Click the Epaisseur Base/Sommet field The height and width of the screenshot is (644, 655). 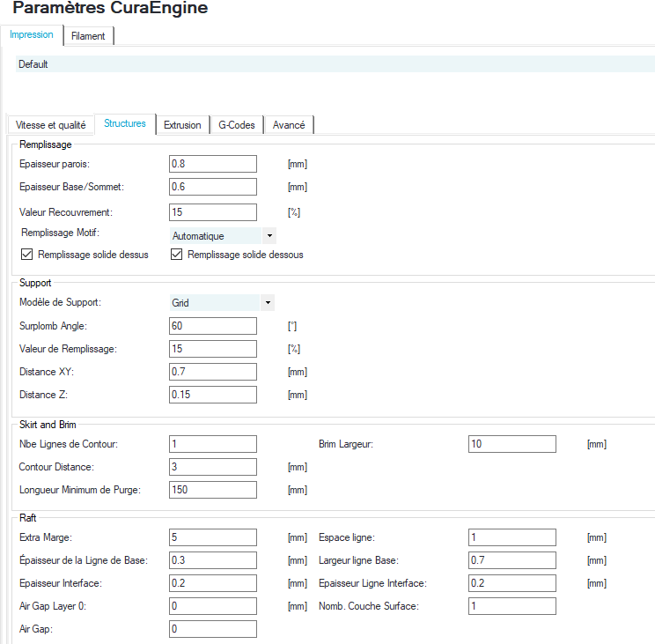(213, 187)
